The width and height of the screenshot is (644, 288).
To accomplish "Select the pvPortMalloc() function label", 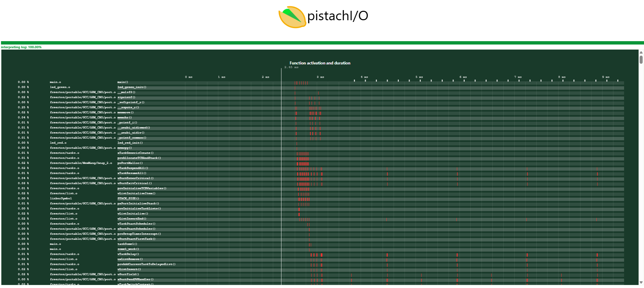I will (x=130, y=163).
